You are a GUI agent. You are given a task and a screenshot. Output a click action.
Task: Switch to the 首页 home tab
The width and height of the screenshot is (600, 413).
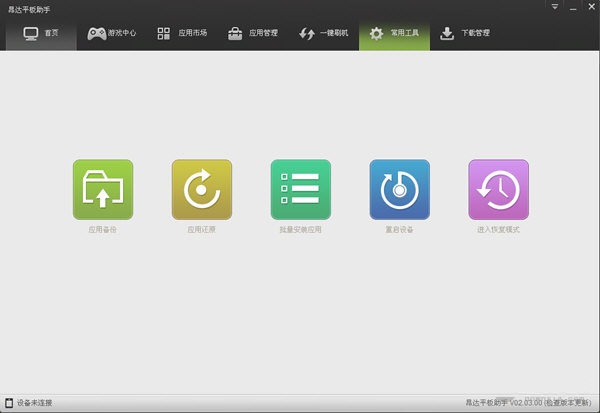tap(41, 33)
